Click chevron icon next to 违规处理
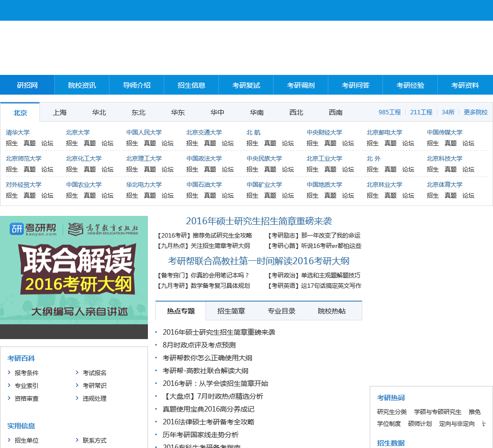 click(77, 398)
